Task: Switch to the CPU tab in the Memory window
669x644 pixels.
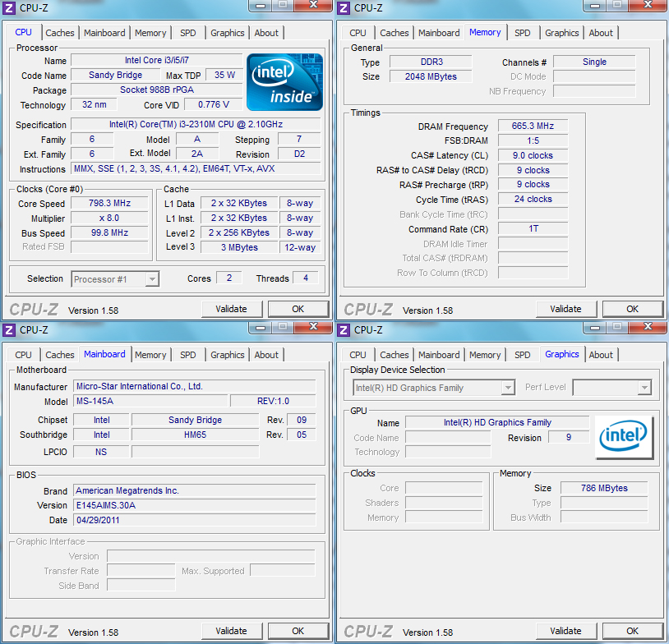Action: [358, 33]
